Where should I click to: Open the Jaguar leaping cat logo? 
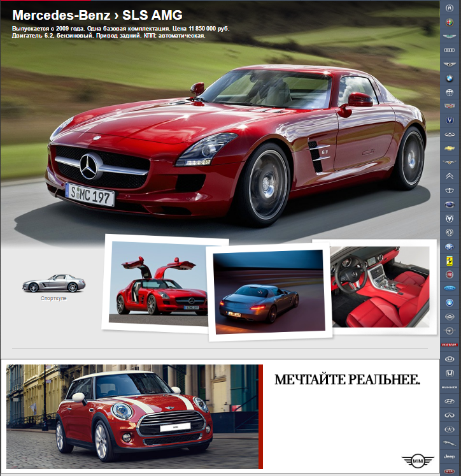449,444
